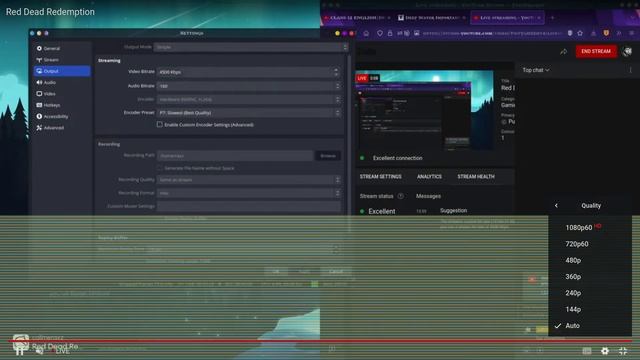This screenshot has height=360, width=640.
Task: Exit full screen in video player
Action: 623,351
